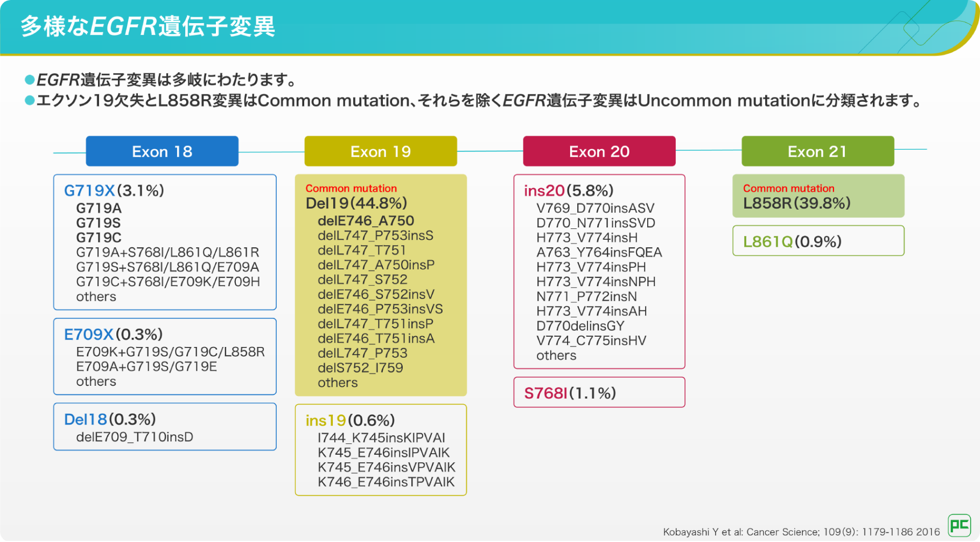Open the Exon 20 red header
980x542 pixels.
click(599, 151)
